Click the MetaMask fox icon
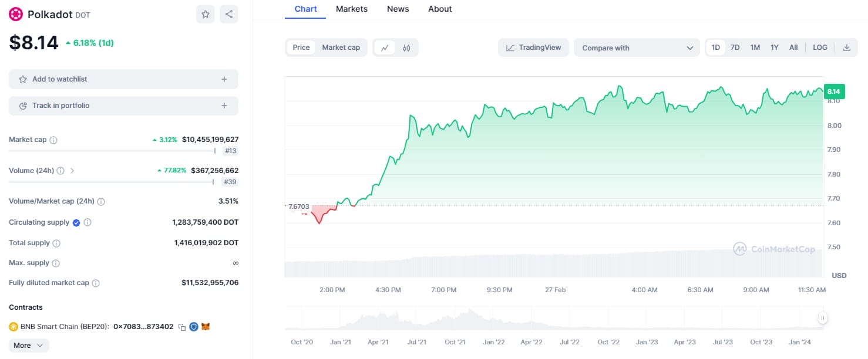Viewport: 868px width, 359px height. coord(206,326)
